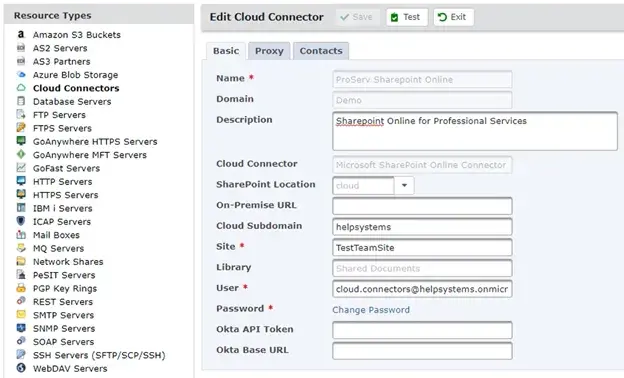The image size is (624, 378).
Task: Click the FTP Servers icon
Action: (21, 115)
